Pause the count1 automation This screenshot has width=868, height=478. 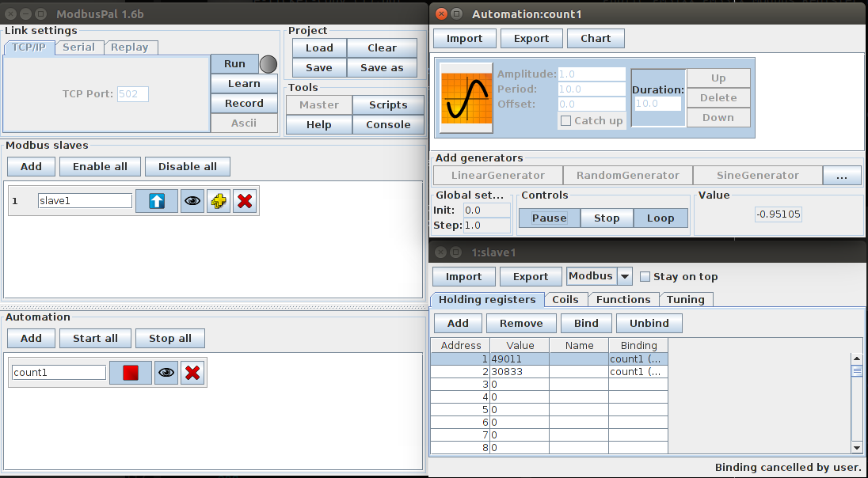pos(549,218)
